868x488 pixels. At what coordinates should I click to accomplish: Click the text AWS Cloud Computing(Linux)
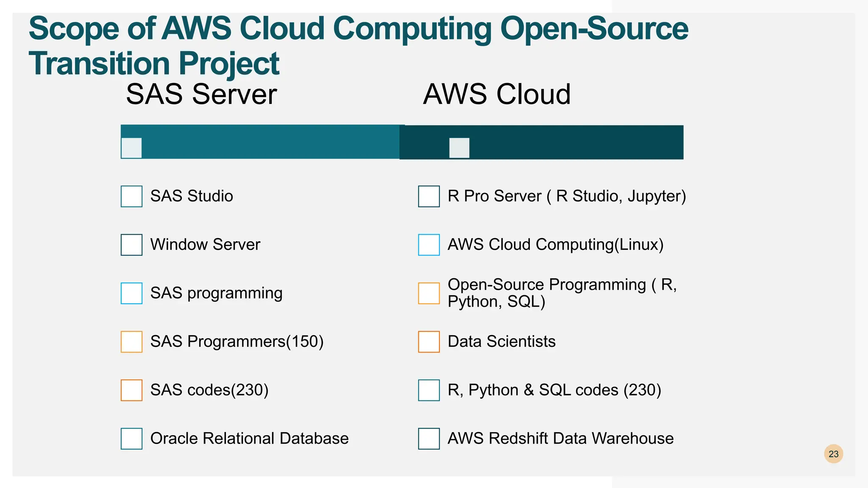coord(556,245)
